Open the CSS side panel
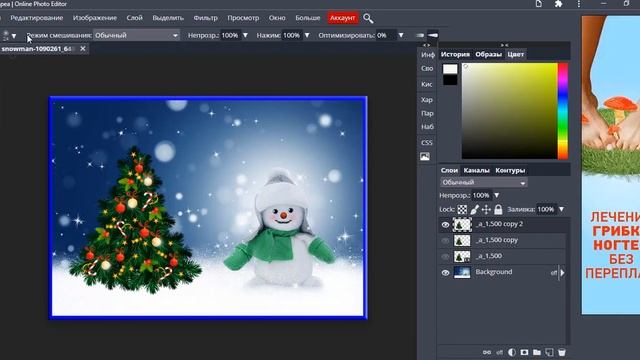640x360 pixels. [x=427, y=143]
